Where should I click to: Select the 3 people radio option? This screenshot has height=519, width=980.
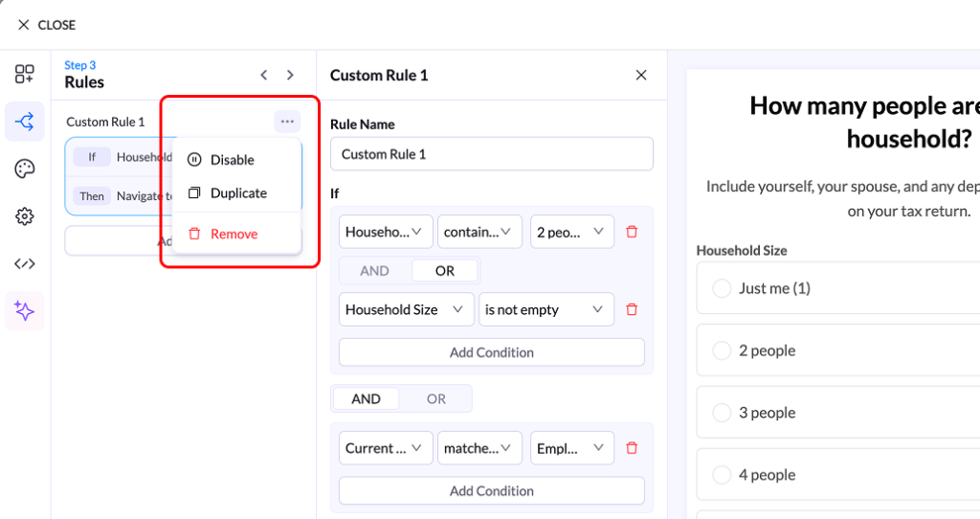722,413
